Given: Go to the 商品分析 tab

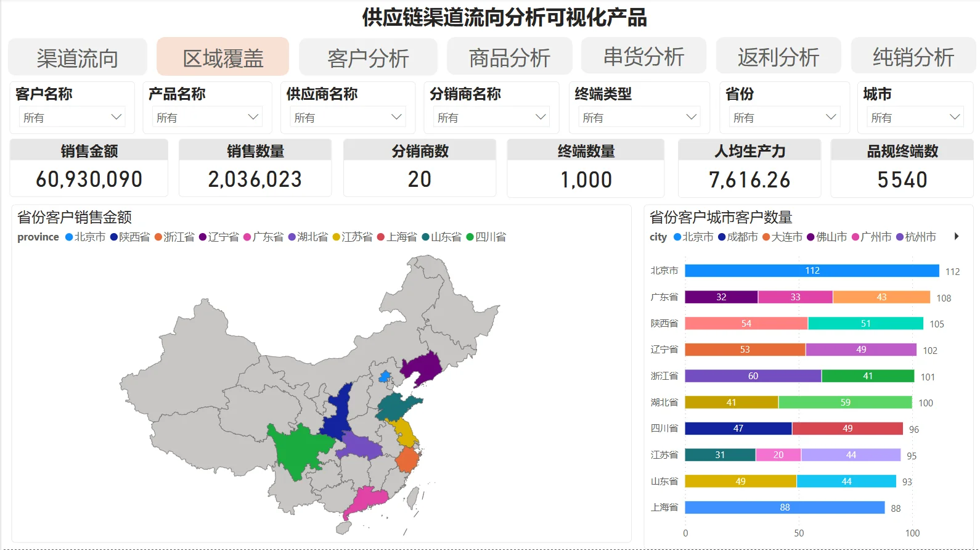Looking at the screenshot, I should coord(509,57).
